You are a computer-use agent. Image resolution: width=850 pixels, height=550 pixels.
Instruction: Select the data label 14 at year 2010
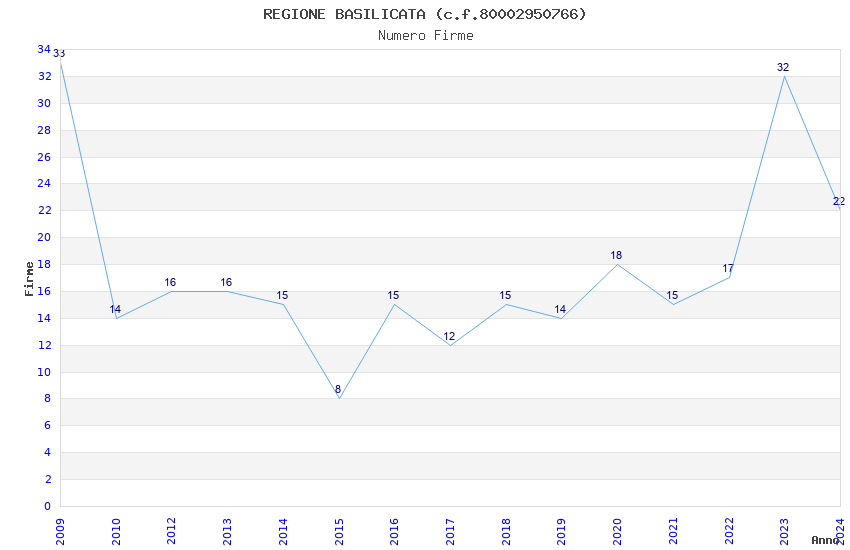point(115,309)
